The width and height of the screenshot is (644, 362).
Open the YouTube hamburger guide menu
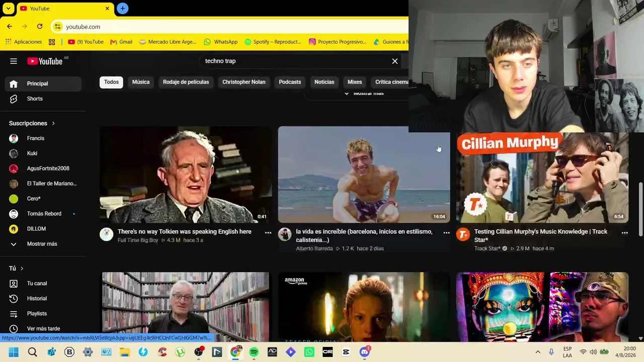tap(14, 61)
